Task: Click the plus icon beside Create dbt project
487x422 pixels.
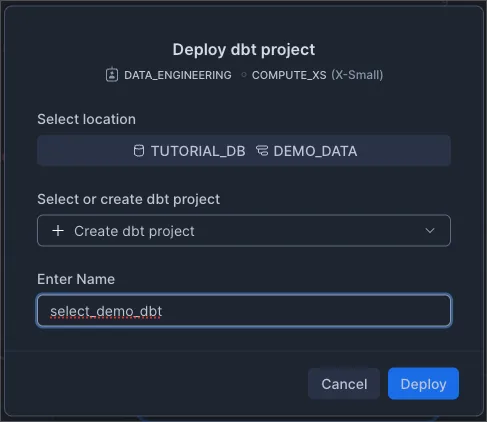Action: pyautogui.click(x=58, y=231)
